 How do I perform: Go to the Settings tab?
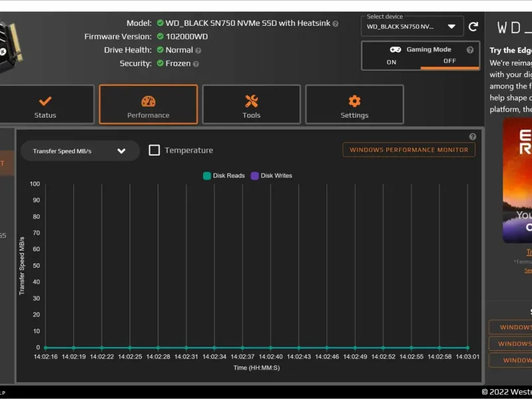pyautogui.click(x=354, y=104)
